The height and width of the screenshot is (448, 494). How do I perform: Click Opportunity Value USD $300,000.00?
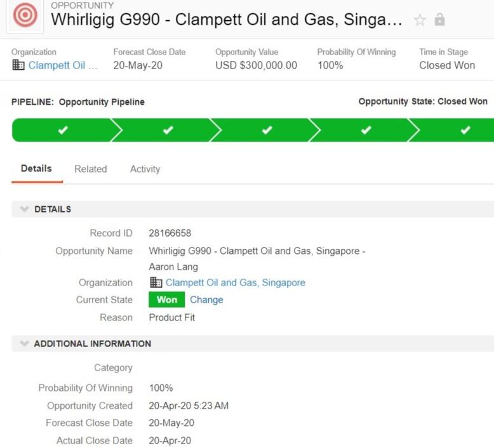pyautogui.click(x=256, y=65)
